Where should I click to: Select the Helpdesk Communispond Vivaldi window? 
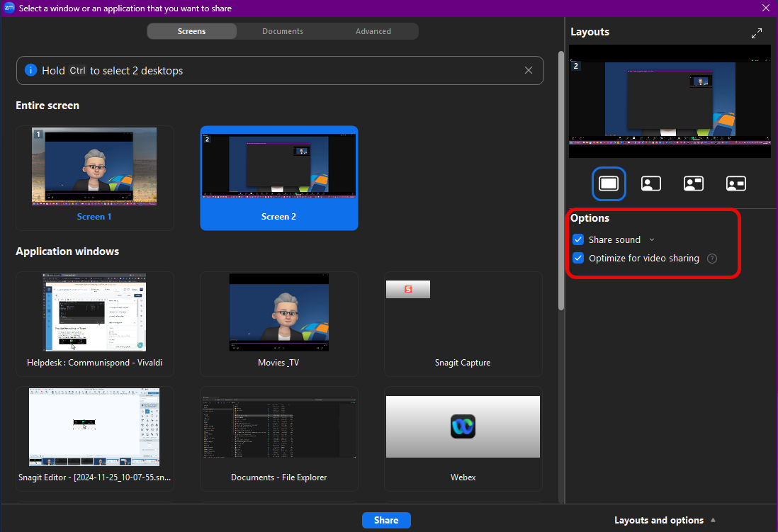coord(94,324)
